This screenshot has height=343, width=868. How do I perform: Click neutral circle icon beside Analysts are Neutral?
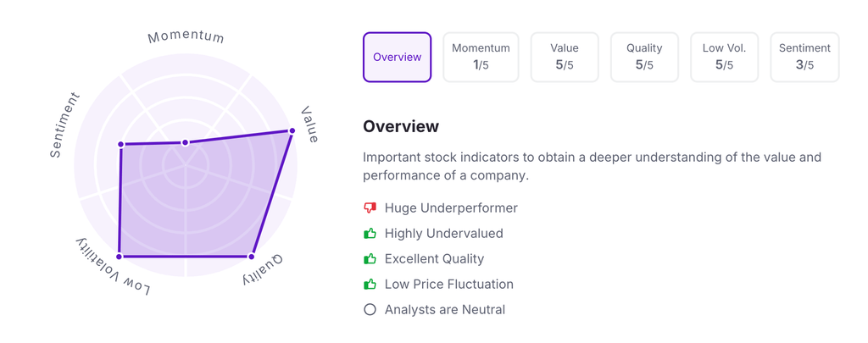click(x=370, y=310)
